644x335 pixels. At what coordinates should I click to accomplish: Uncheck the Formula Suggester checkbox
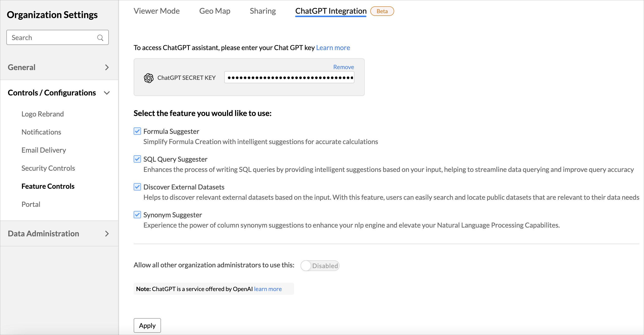tap(137, 131)
